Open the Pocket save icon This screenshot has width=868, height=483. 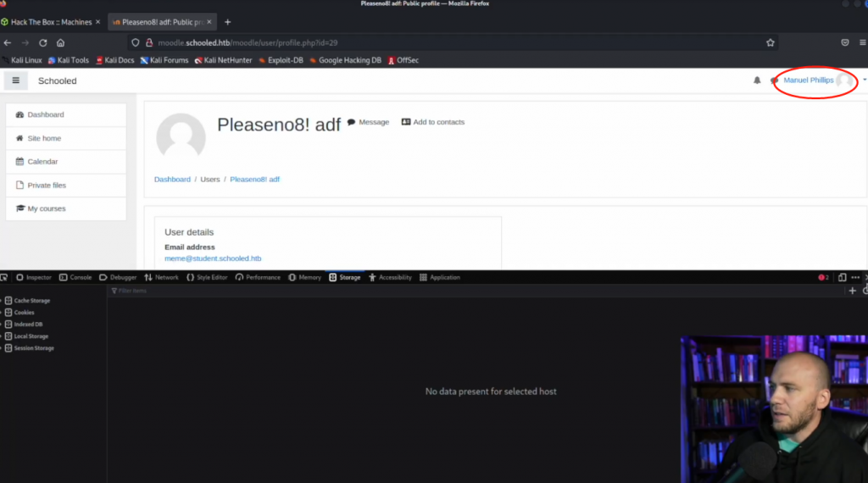pyautogui.click(x=845, y=42)
